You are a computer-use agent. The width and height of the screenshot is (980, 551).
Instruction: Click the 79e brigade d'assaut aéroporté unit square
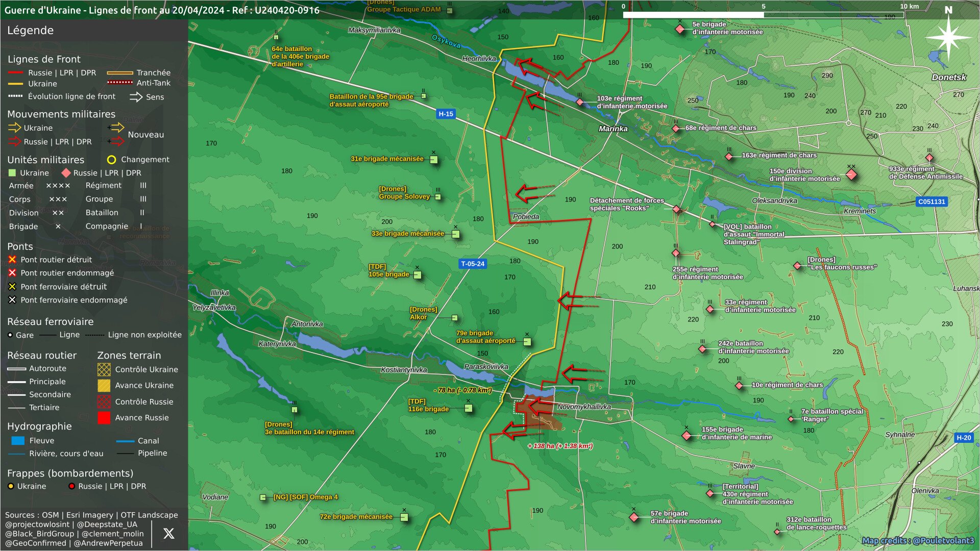(x=527, y=342)
